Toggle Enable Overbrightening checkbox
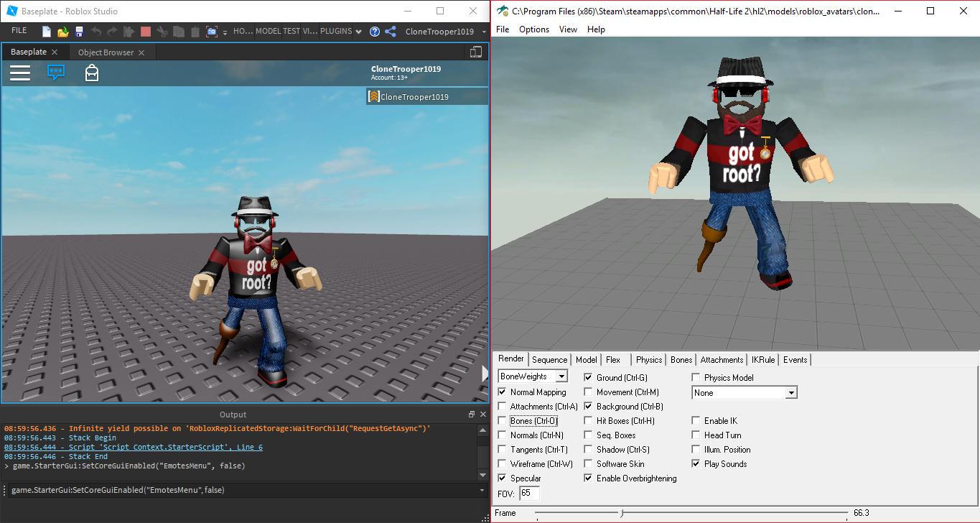The width and height of the screenshot is (980, 523). click(x=588, y=478)
